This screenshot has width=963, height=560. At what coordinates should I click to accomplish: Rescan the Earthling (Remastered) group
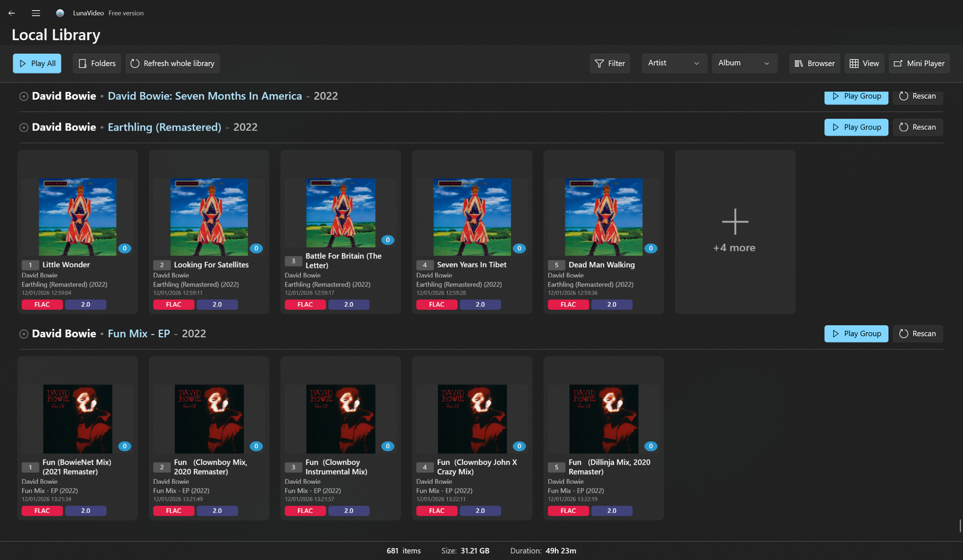[x=918, y=127]
